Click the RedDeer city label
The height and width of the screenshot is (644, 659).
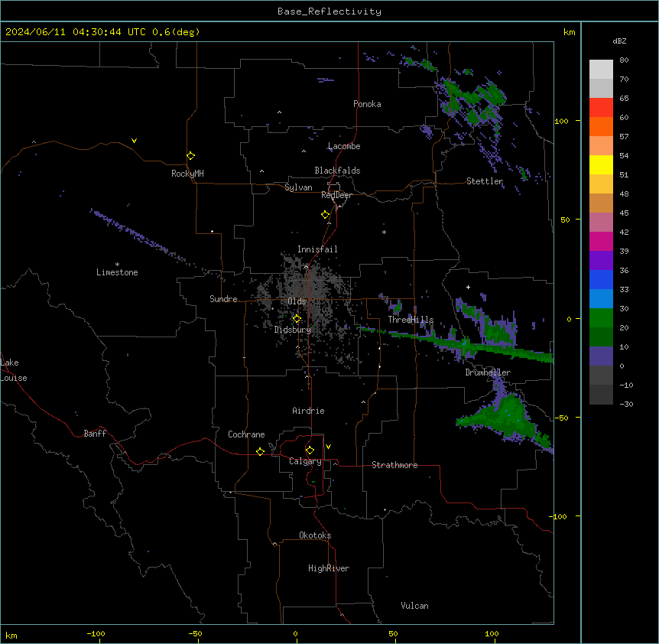click(x=336, y=195)
